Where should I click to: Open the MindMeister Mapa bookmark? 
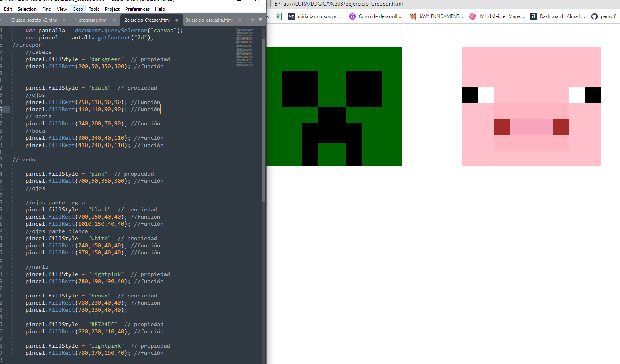[497, 16]
